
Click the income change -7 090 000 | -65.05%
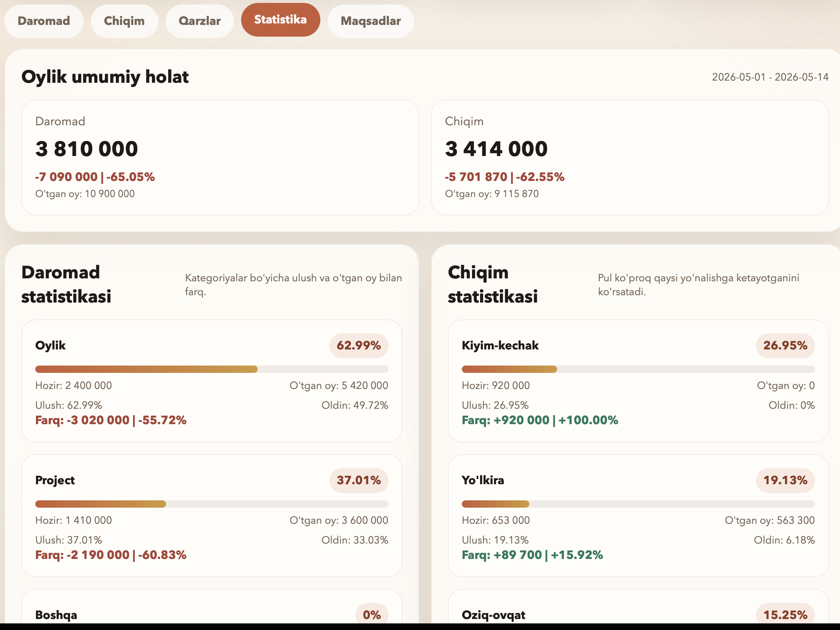(95, 177)
